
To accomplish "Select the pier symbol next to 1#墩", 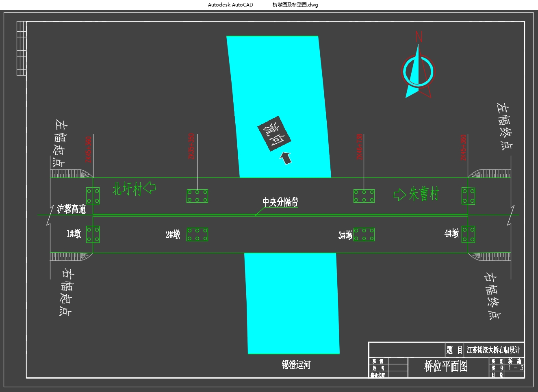I will click(93, 235).
